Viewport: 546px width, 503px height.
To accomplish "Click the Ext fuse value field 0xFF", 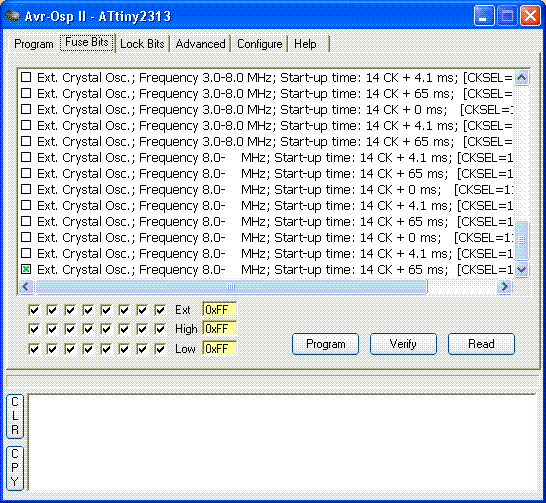I will click(x=220, y=309).
